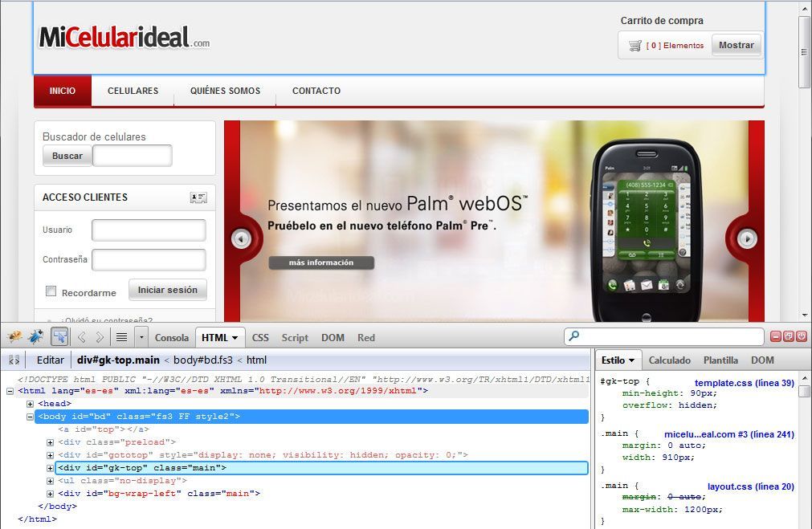Go back in Firebug panel history
The height and width of the screenshot is (529, 812).
[x=81, y=337]
